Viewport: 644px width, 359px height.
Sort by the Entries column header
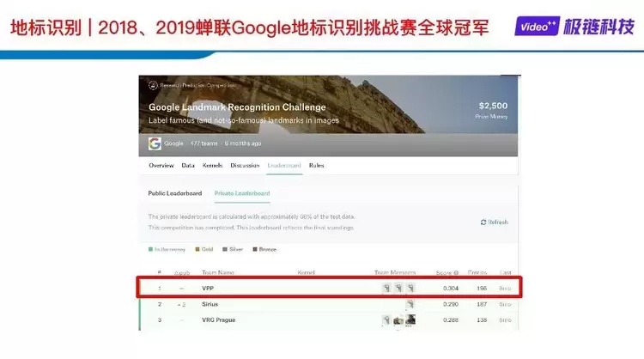pos(477,272)
